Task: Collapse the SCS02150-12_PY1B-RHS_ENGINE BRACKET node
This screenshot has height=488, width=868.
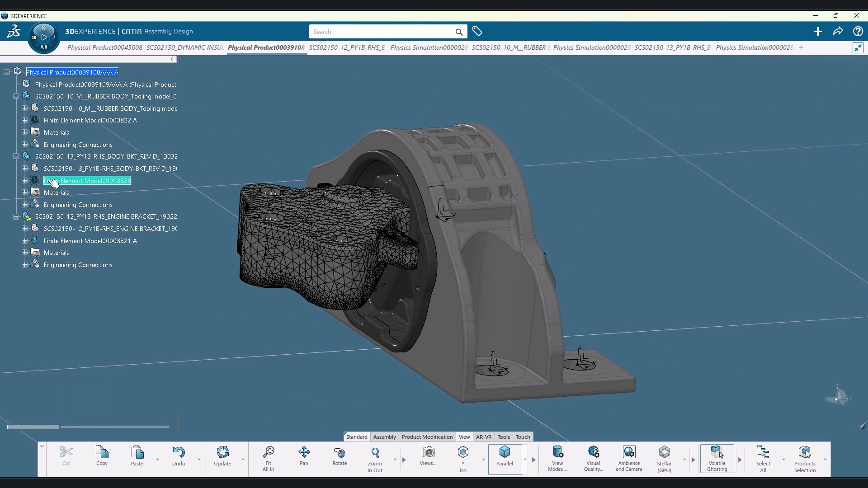Action: (16, 216)
